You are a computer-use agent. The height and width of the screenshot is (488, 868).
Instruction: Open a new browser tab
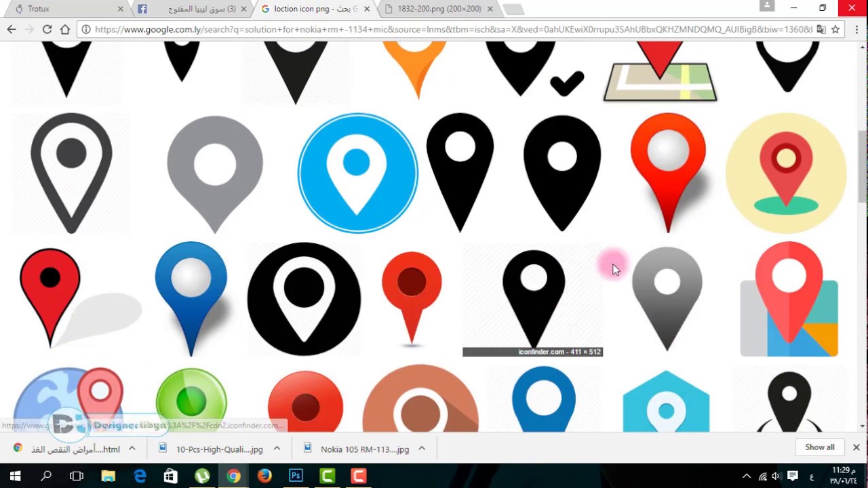(x=514, y=9)
